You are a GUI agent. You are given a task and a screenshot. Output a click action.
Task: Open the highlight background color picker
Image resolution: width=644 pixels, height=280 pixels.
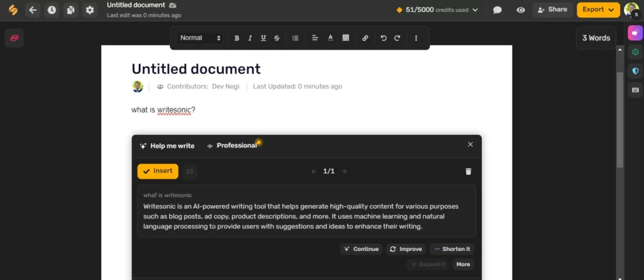point(346,38)
